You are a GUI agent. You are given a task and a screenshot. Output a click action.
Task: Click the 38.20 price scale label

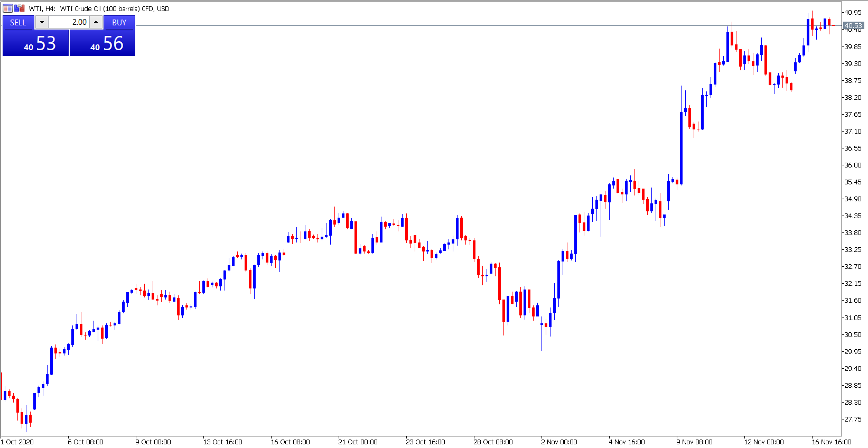pyautogui.click(x=853, y=97)
